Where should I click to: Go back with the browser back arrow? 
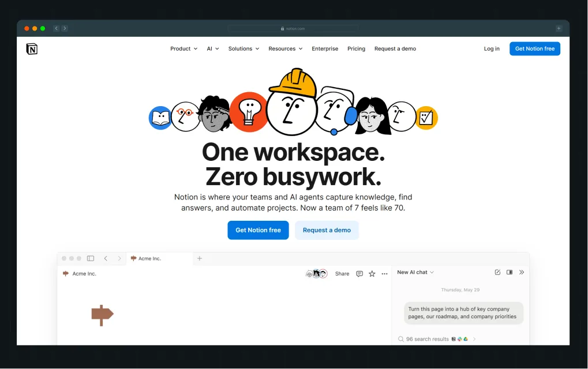(x=56, y=28)
